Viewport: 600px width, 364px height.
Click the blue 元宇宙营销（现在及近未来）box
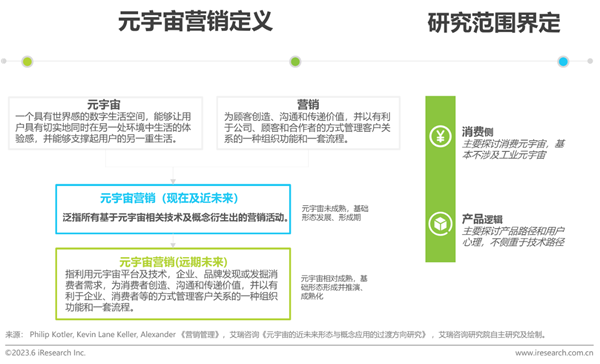click(173, 209)
